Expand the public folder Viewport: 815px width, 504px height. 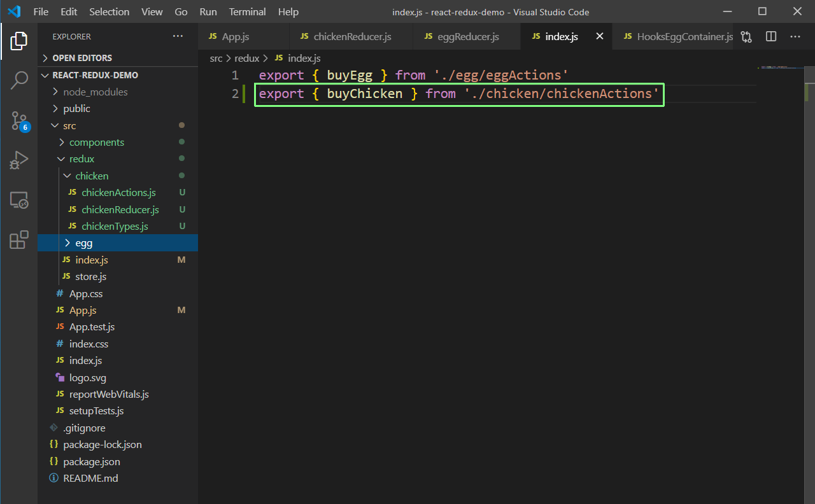click(118, 108)
